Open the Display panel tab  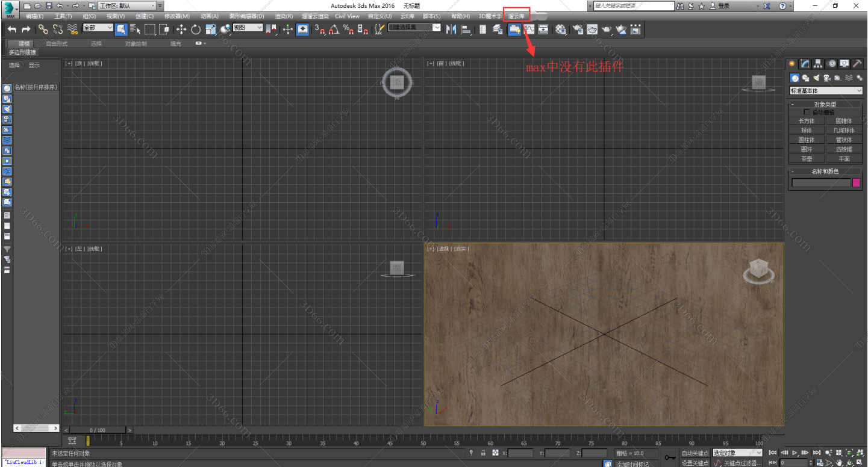click(845, 64)
